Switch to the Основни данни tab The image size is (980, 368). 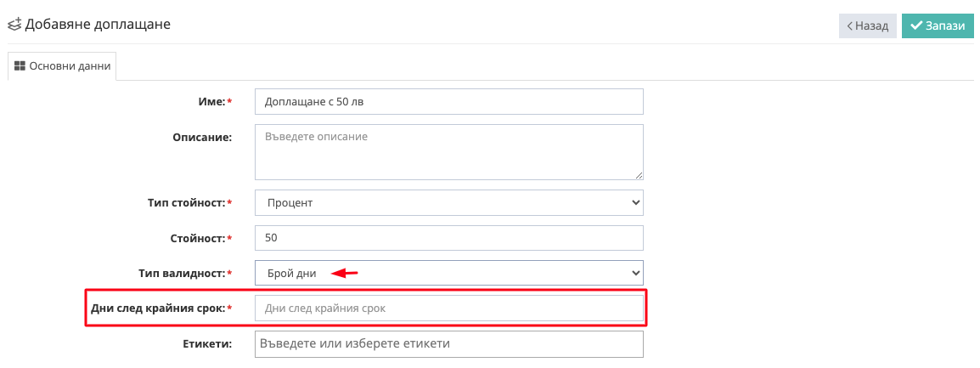click(62, 66)
